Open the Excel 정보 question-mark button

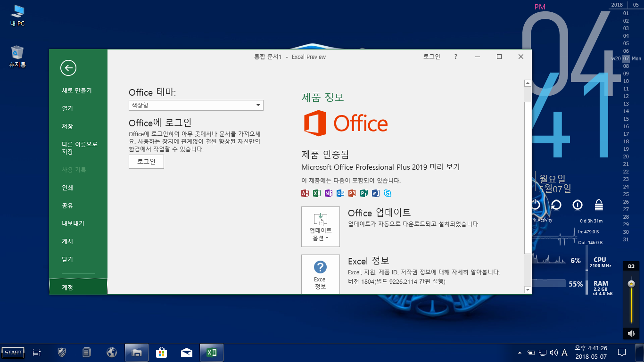321,274
